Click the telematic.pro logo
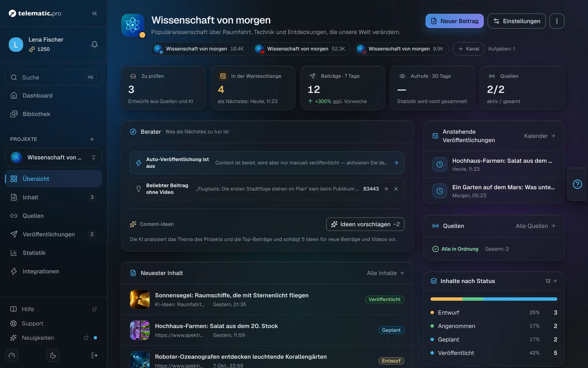 [x=35, y=13]
